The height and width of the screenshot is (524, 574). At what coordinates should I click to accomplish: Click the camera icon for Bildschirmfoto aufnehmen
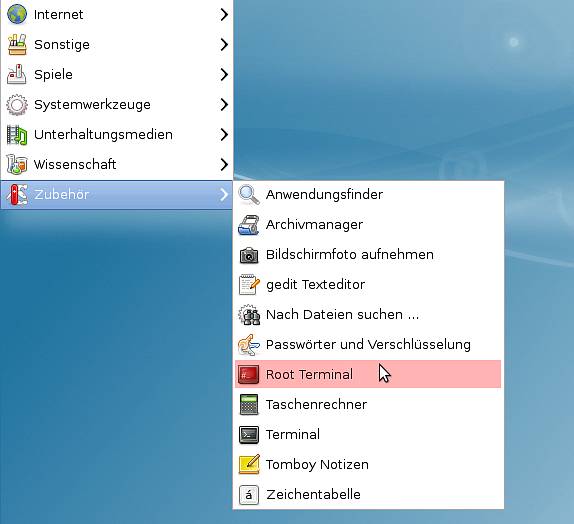[x=249, y=255]
